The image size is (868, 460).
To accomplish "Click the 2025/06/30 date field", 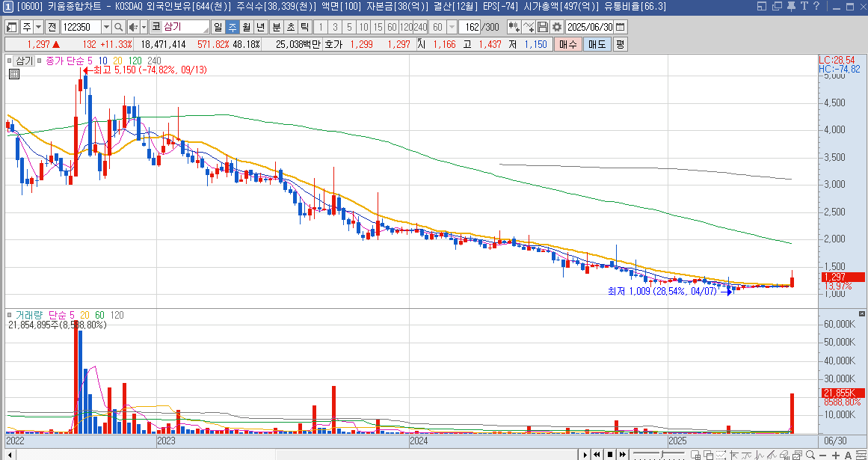I will point(590,27).
